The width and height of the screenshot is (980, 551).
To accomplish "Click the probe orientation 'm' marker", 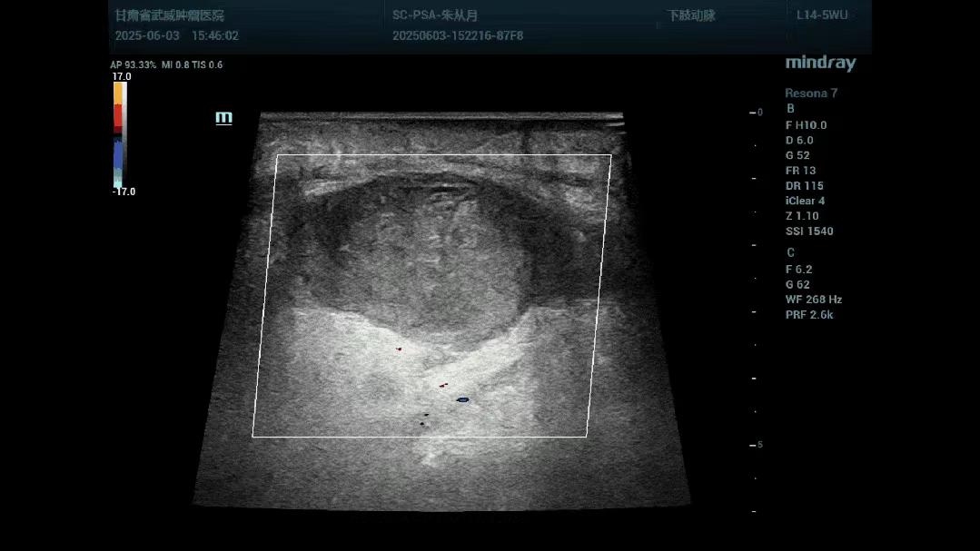I will (223, 118).
